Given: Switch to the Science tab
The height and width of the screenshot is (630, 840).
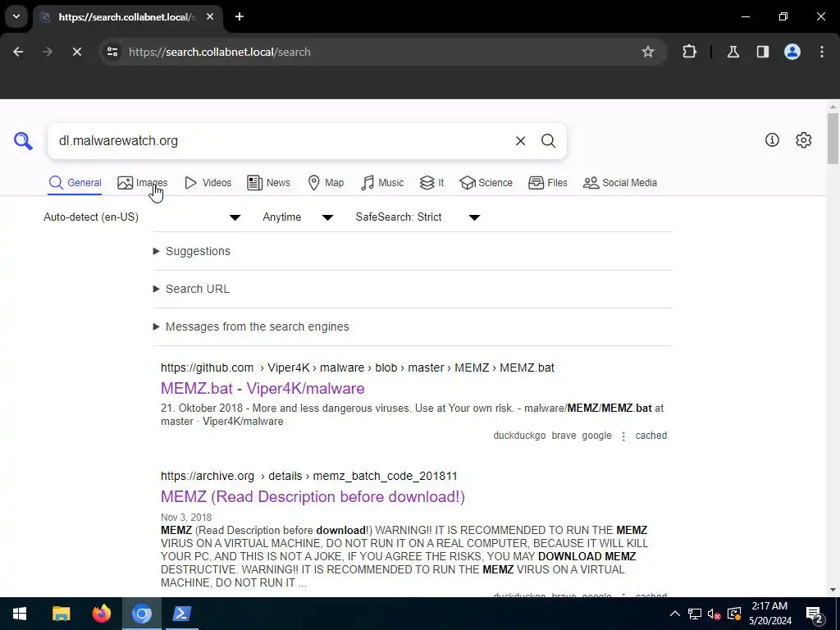Looking at the screenshot, I should (x=486, y=183).
